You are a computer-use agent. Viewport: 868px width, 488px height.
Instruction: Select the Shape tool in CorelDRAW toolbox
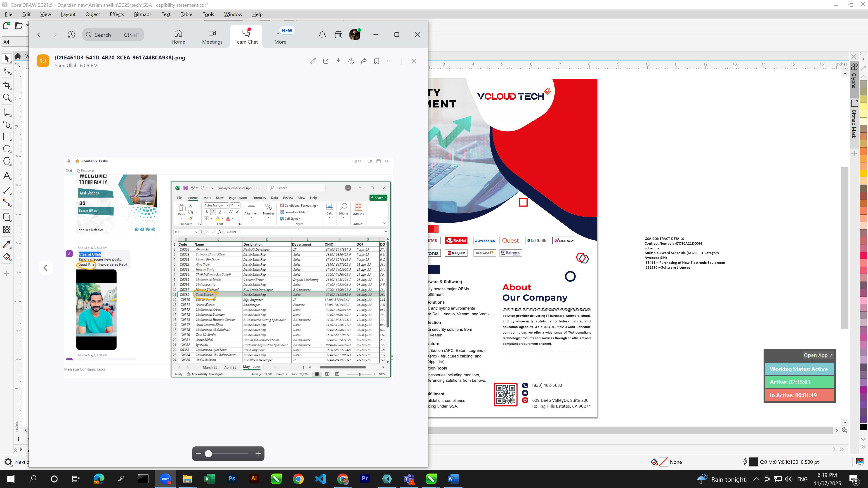7,71
